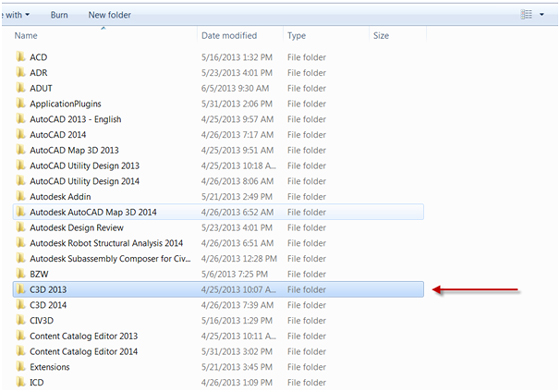Click date 5/6/2013 7:25 PM

point(235,274)
